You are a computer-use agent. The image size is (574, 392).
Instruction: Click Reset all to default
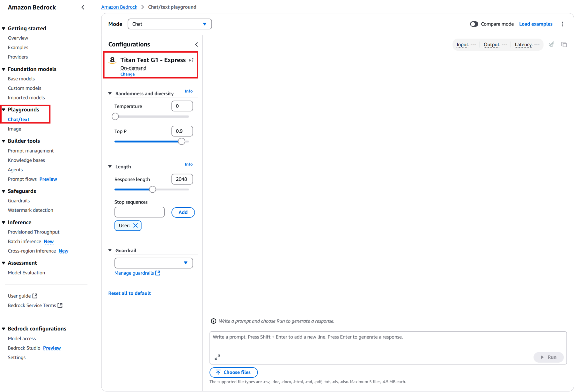click(x=129, y=293)
